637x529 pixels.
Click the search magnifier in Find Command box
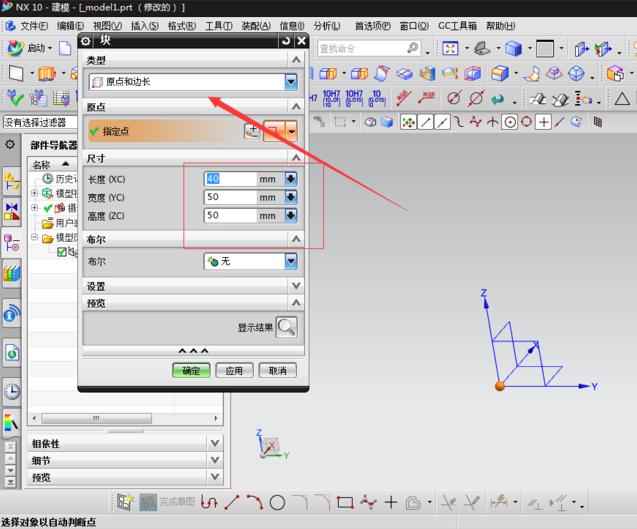(x=412, y=48)
